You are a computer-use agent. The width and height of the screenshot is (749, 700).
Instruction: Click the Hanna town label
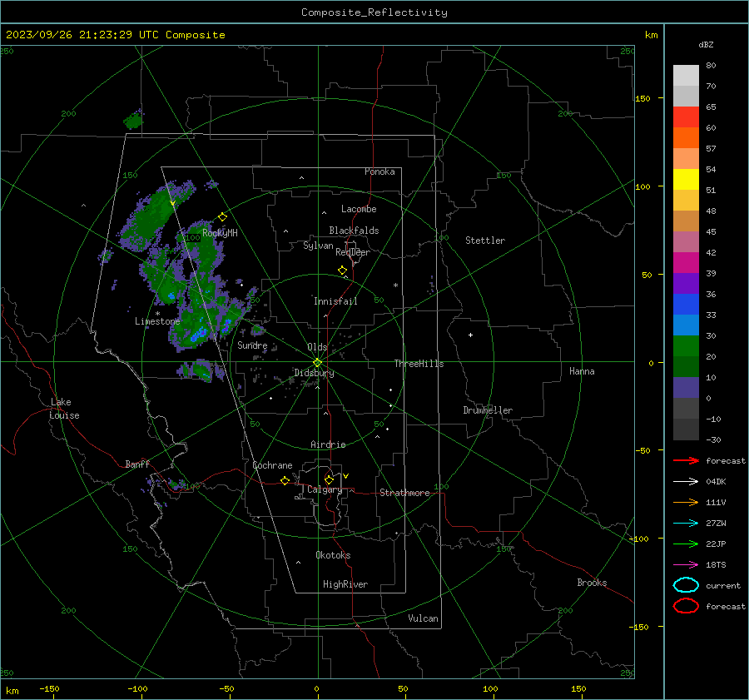click(x=582, y=371)
